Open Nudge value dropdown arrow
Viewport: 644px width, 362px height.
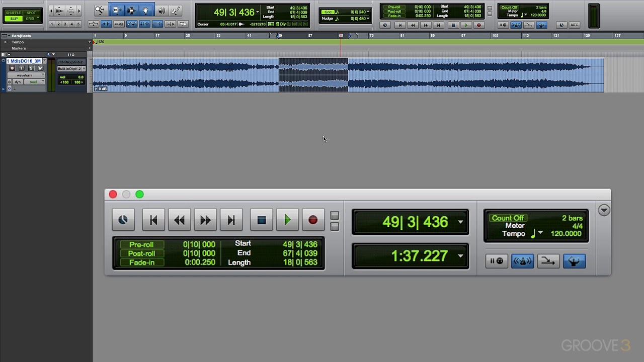tap(368, 19)
